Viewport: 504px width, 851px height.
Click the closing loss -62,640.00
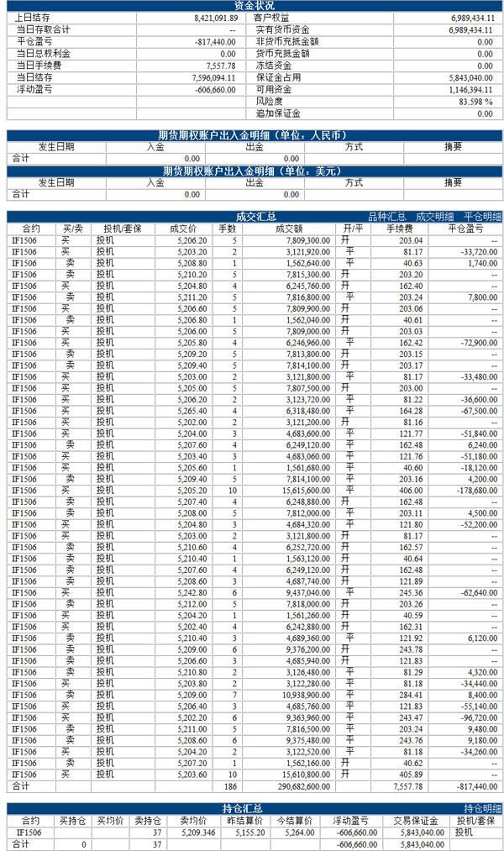point(479,593)
